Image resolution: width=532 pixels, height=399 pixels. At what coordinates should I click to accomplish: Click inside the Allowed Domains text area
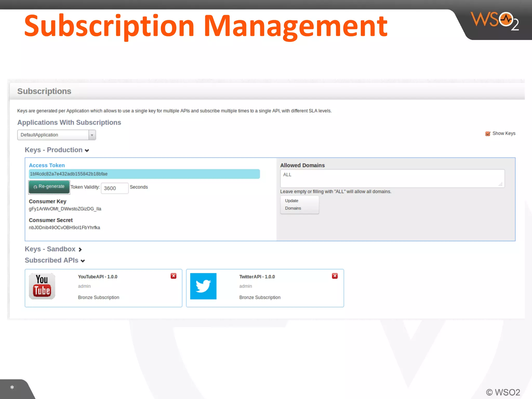click(x=392, y=178)
